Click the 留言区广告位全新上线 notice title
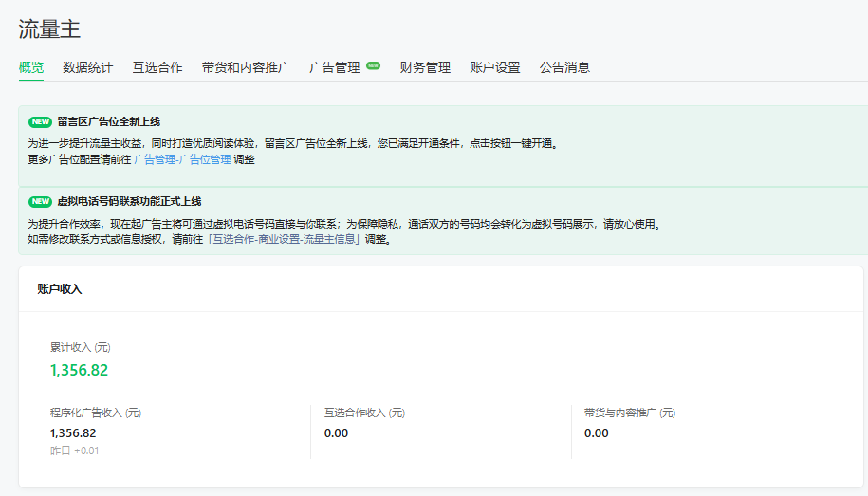This screenshot has height=496, width=868. [x=108, y=122]
